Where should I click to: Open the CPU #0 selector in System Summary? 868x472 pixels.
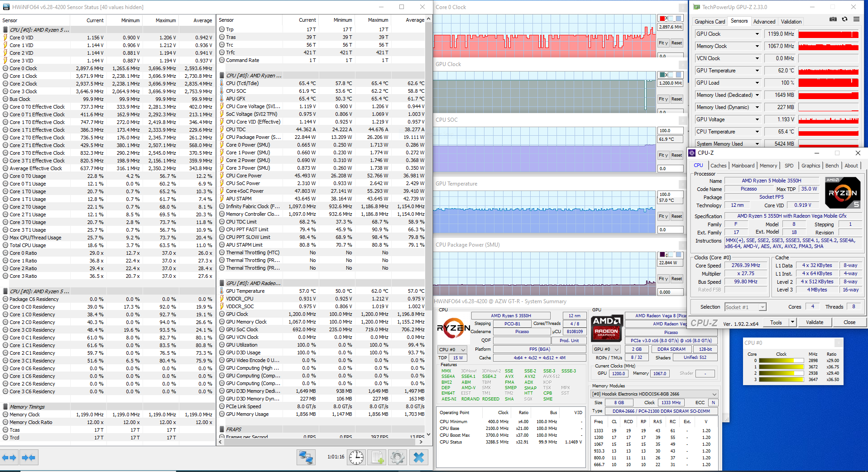click(x=452, y=349)
